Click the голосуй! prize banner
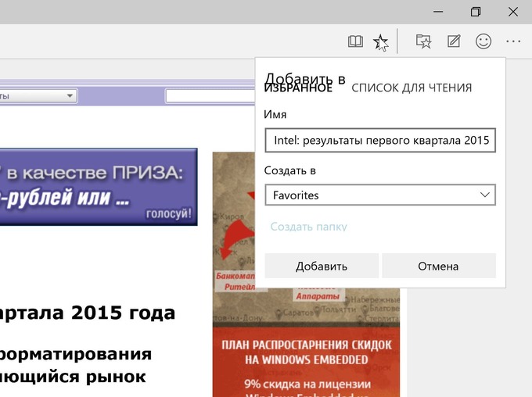This screenshot has height=397, width=532. pyautogui.click(x=99, y=187)
